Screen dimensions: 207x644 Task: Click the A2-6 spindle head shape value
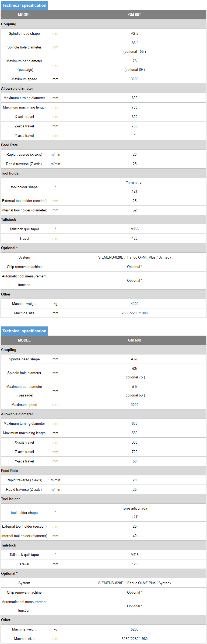[x=135, y=359]
